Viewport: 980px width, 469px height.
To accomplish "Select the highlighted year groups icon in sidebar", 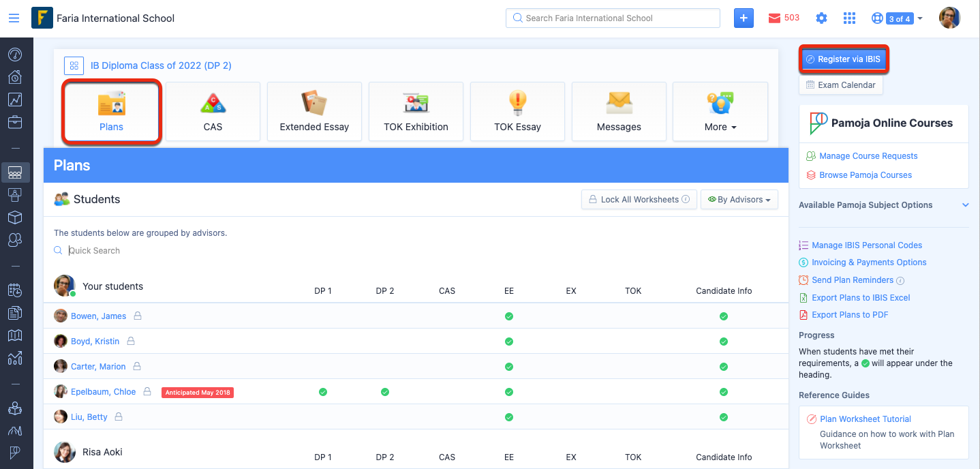I will 15,172.
